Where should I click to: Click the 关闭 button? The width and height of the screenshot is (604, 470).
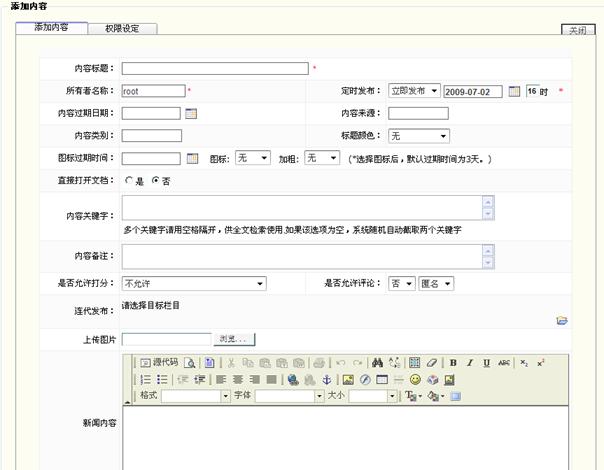click(578, 31)
